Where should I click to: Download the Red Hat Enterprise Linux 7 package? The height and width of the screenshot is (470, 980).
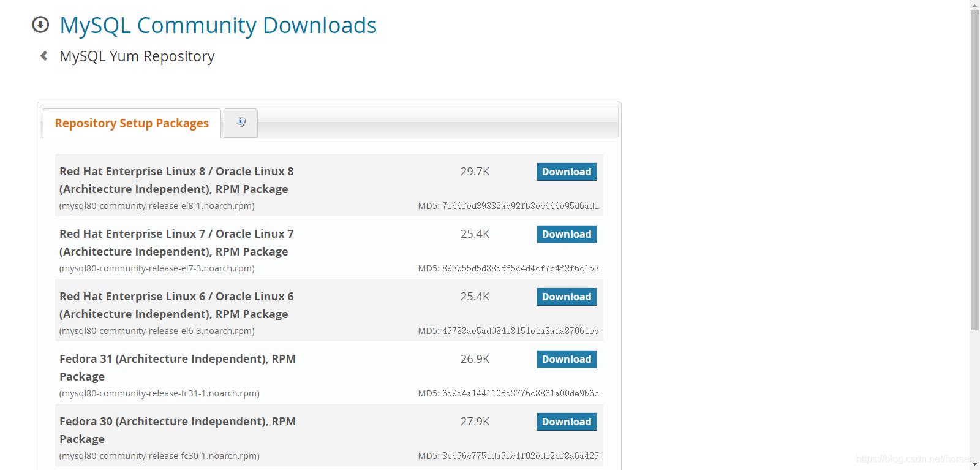[567, 234]
